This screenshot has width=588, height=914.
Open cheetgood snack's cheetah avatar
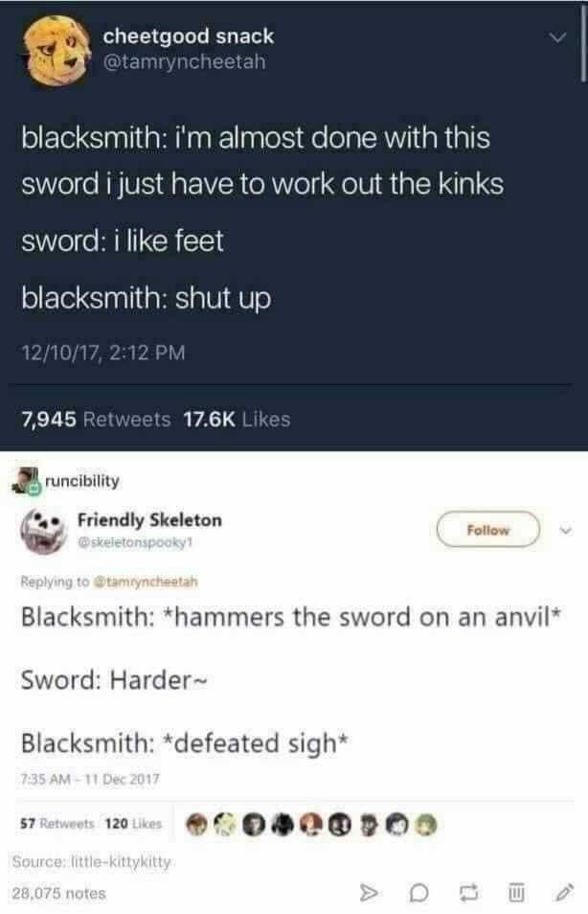pyautogui.click(x=57, y=50)
